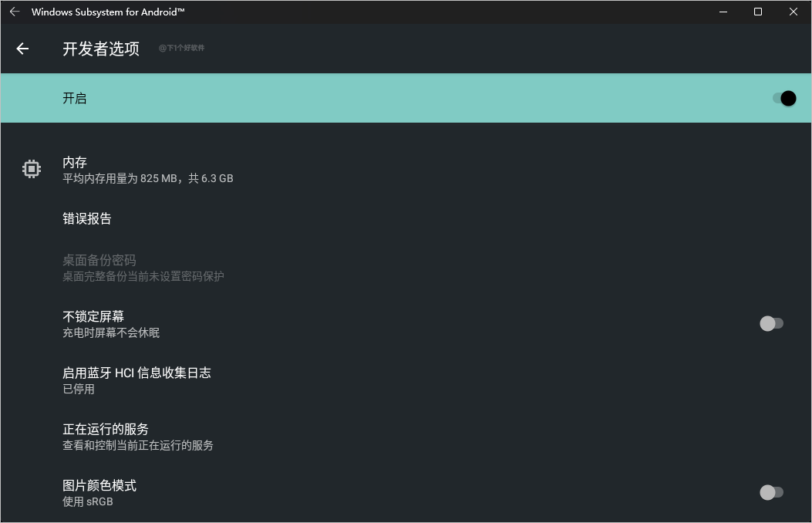Image resolution: width=812 pixels, height=523 pixels.
Task: Open 启用蓝牙 HCI 信息收集日志 setting
Action: coord(136,373)
